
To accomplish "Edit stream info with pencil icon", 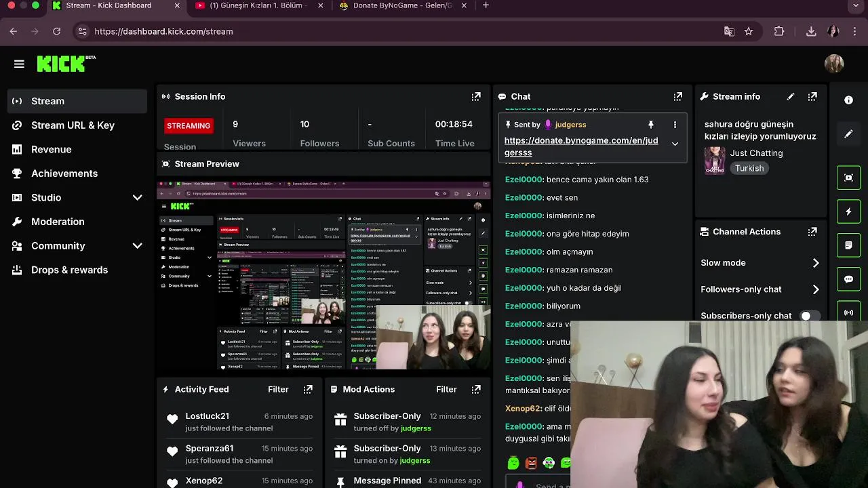I will click(x=791, y=97).
